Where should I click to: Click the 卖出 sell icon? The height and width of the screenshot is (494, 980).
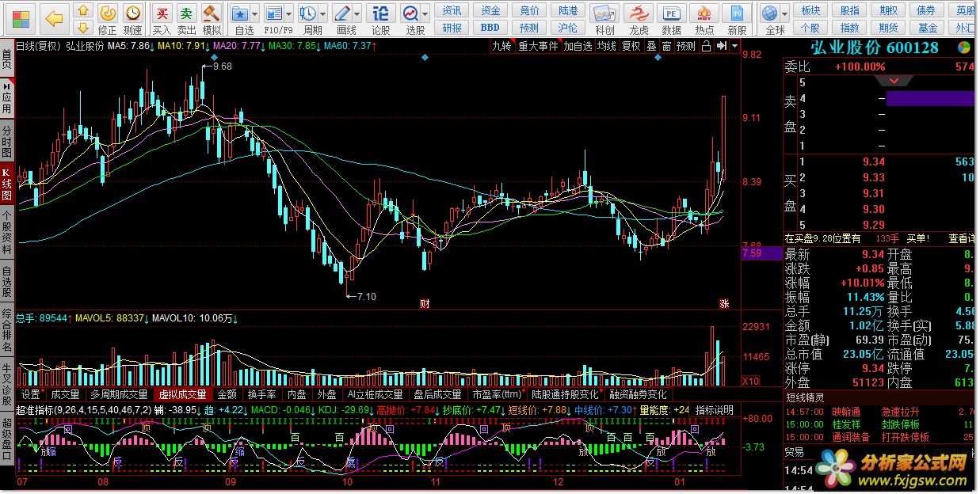click(x=186, y=18)
